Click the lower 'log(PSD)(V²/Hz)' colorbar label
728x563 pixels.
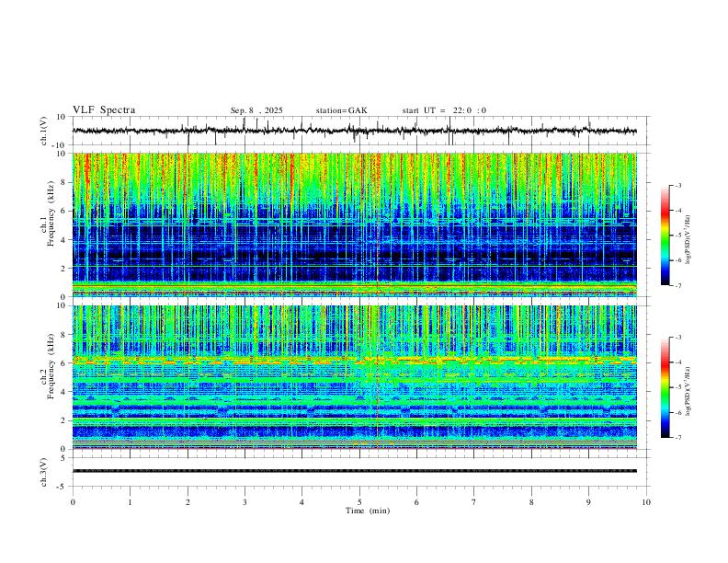coord(688,391)
